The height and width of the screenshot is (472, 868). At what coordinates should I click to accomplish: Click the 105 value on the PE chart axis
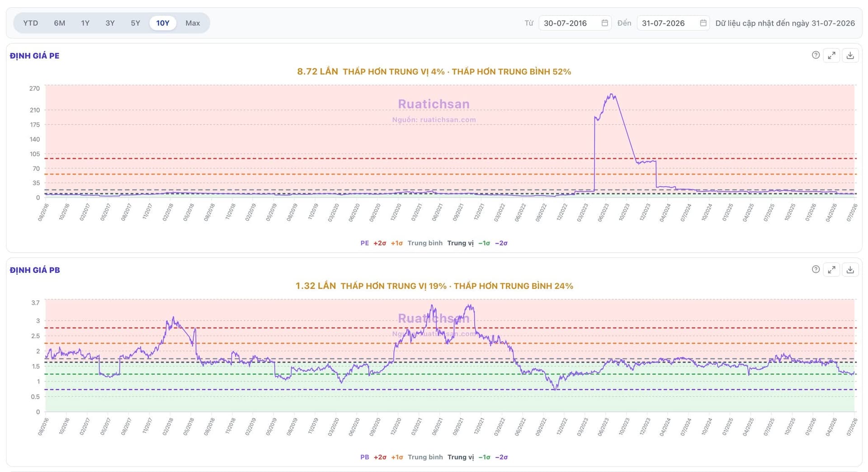(x=34, y=154)
